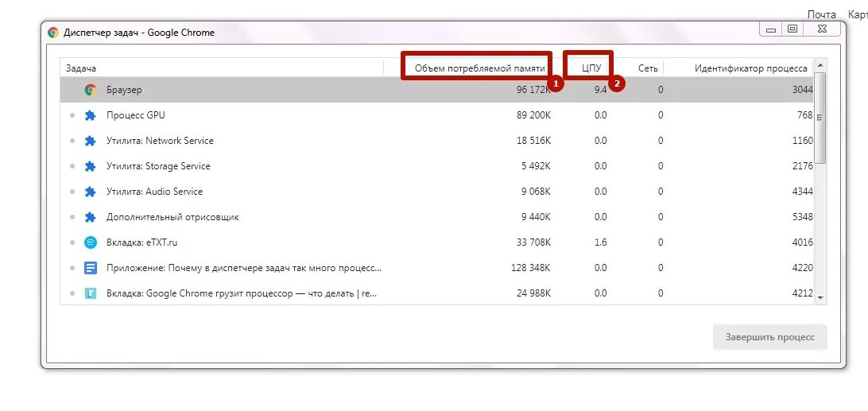Click process ID 3044

[803, 90]
